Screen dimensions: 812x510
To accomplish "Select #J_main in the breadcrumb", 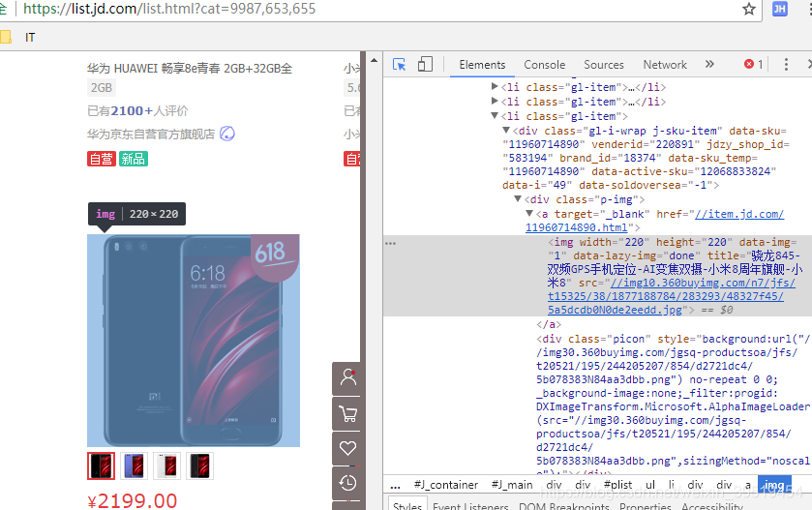I will click(512, 485).
